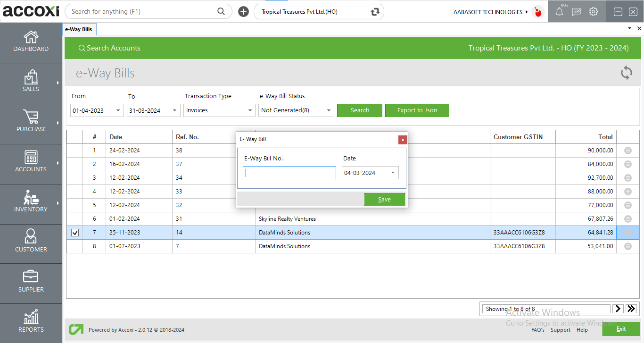Click the E-Way Bill No. input field

tap(289, 173)
